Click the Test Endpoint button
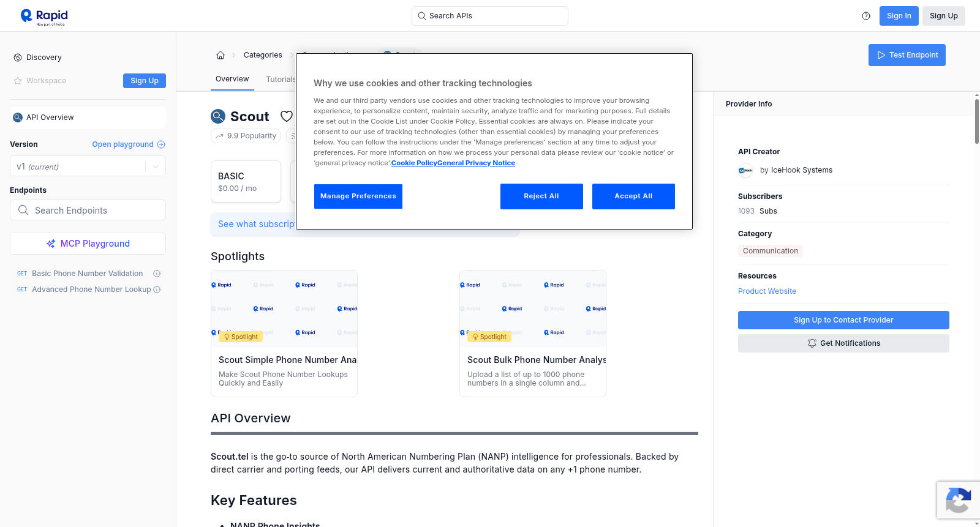This screenshot has height=527, width=980. [907, 55]
